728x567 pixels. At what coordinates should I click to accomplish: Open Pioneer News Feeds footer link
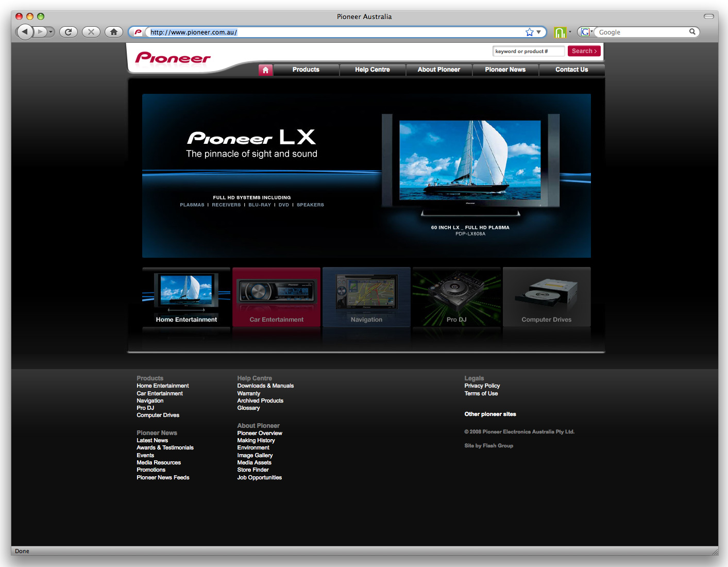coord(163,477)
